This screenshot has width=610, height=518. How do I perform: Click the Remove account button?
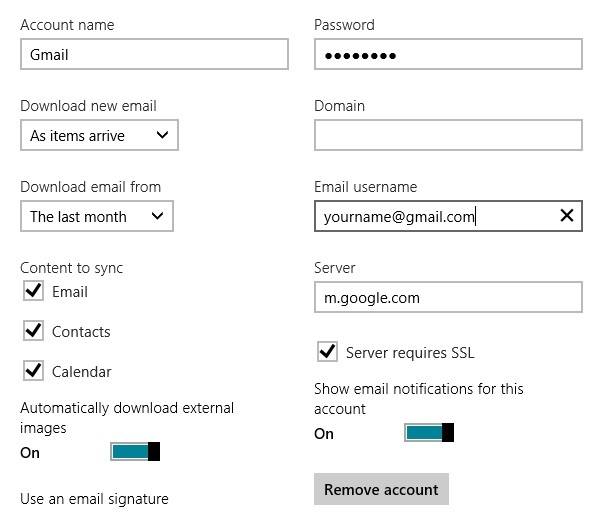point(381,489)
